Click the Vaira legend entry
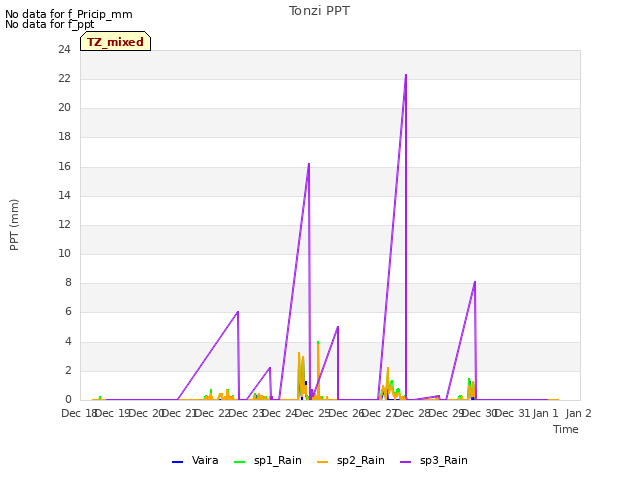The height and width of the screenshot is (480, 640). (x=195, y=460)
